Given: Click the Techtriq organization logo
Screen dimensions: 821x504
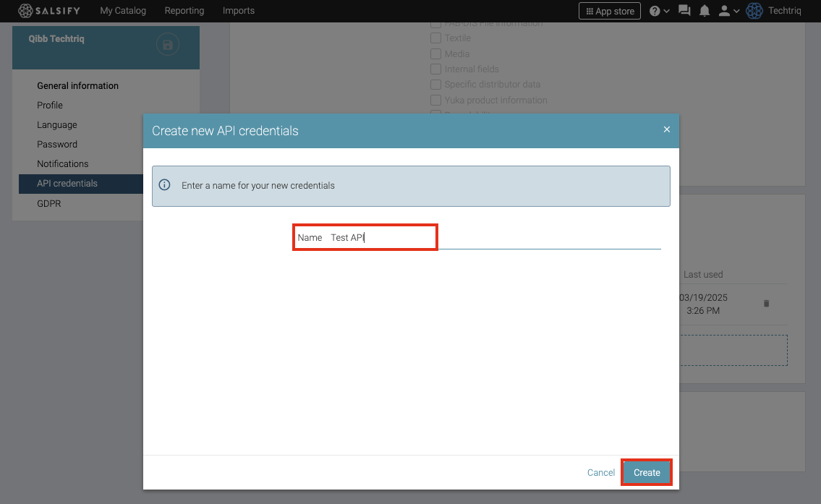Looking at the screenshot, I should (x=754, y=11).
